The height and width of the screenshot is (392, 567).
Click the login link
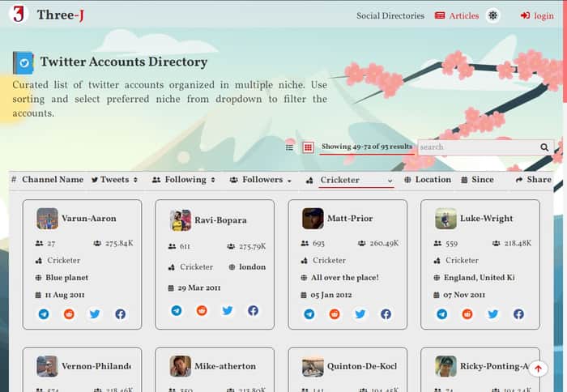point(537,15)
